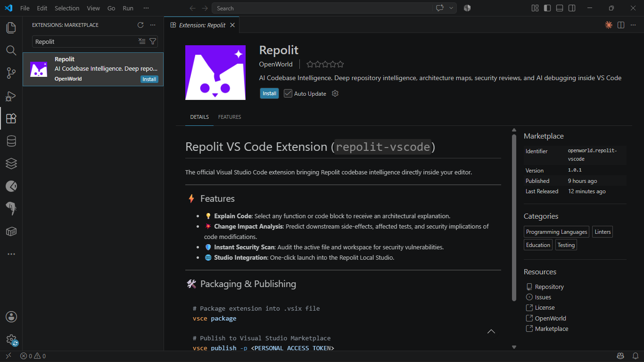The height and width of the screenshot is (362, 644).
Task: Select the Details tab
Action: click(x=199, y=117)
